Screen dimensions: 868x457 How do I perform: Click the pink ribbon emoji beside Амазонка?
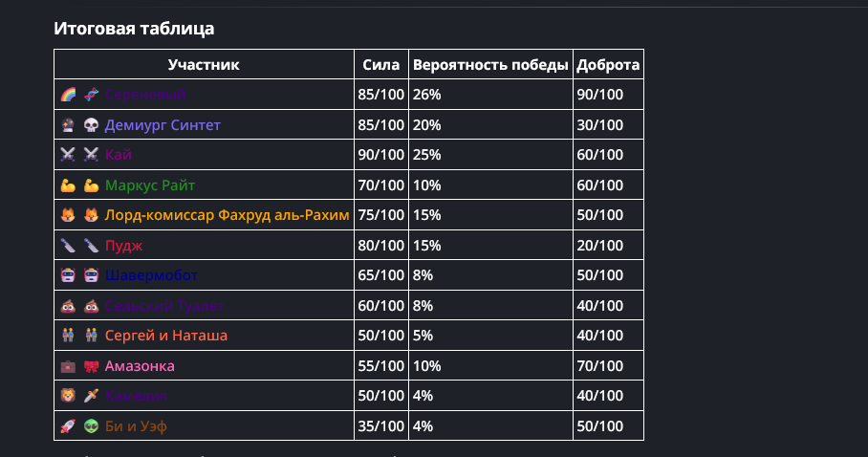(x=92, y=366)
